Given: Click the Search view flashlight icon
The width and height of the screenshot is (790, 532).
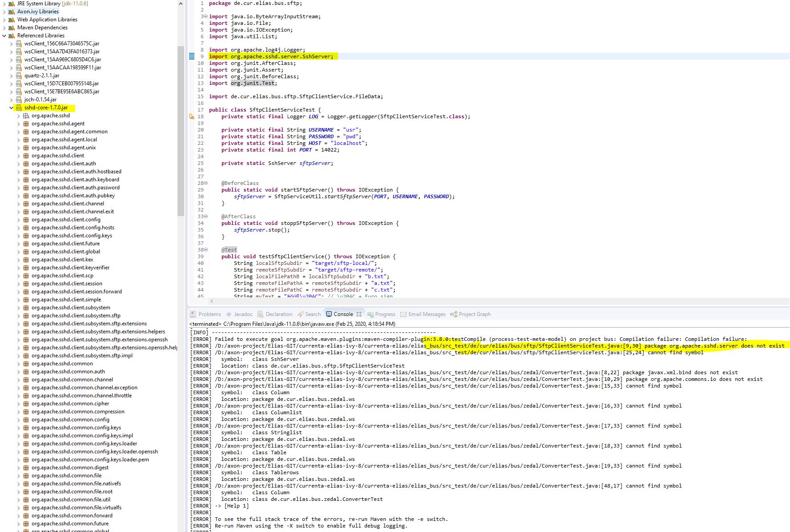Looking at the screenshot, I should click(x=300, y=314).
